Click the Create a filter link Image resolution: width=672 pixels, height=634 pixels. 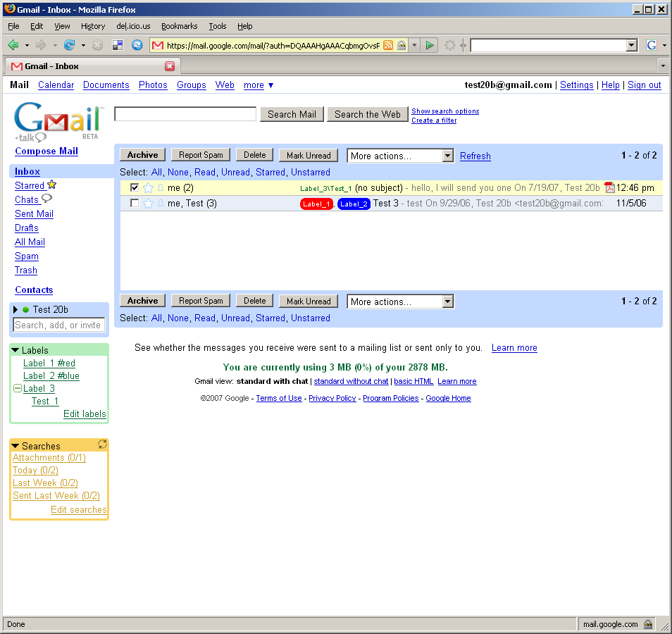point(434,120)
